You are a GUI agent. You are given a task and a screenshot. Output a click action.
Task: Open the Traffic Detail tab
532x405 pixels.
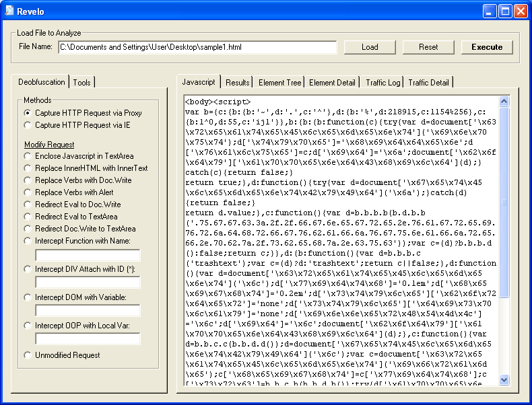point(428,82)
